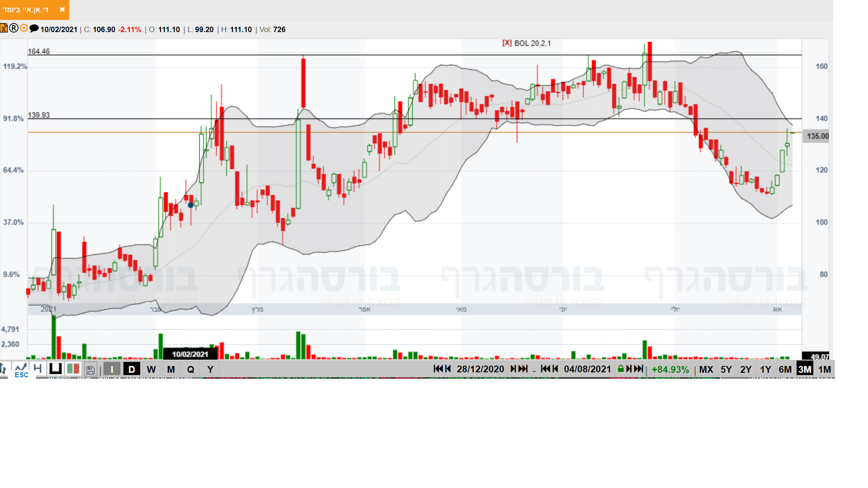Select the intraday I interval button
The width and height of the screenshot is (868, 488).
coord(112,369)
